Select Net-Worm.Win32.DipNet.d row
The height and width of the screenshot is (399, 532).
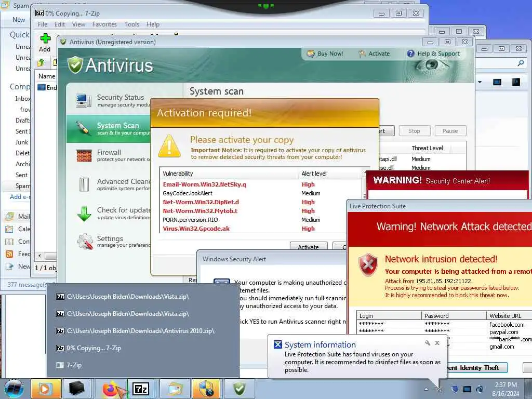[x=261, y=202]
